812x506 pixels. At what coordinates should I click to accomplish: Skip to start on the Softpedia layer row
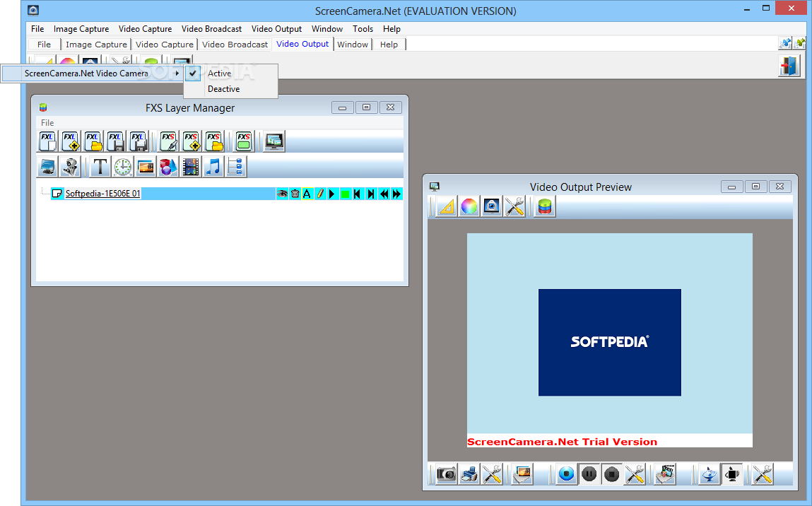click(358, 194)
